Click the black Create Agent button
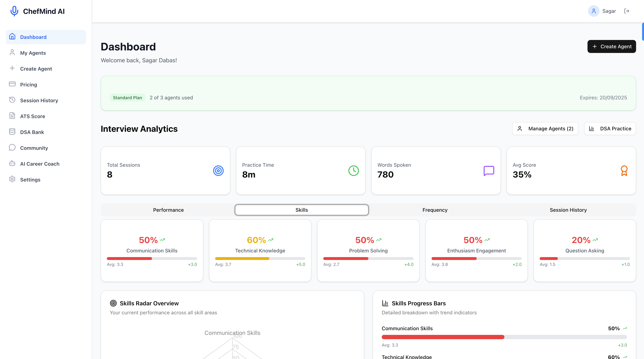The height and width of the screenshot is (359, 644). 611,46
